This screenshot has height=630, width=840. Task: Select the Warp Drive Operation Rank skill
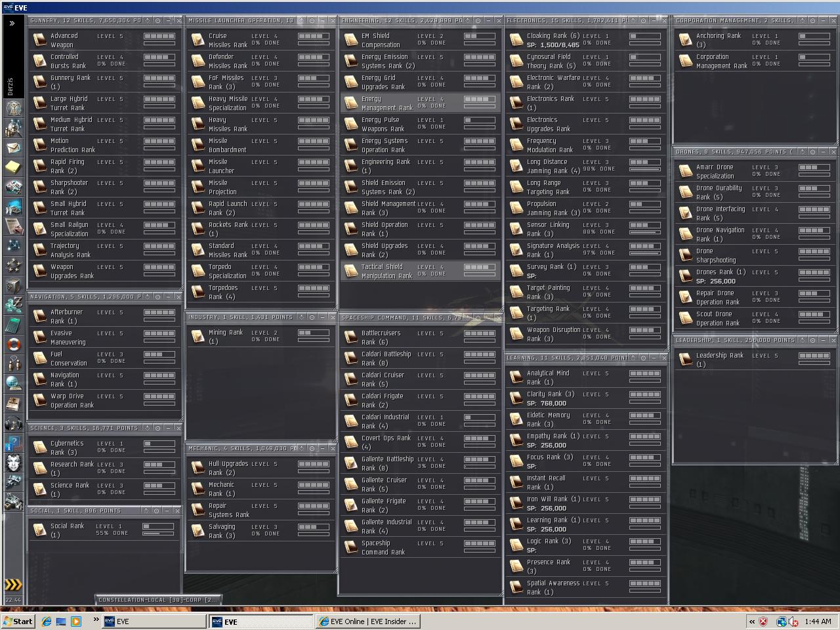105,400
